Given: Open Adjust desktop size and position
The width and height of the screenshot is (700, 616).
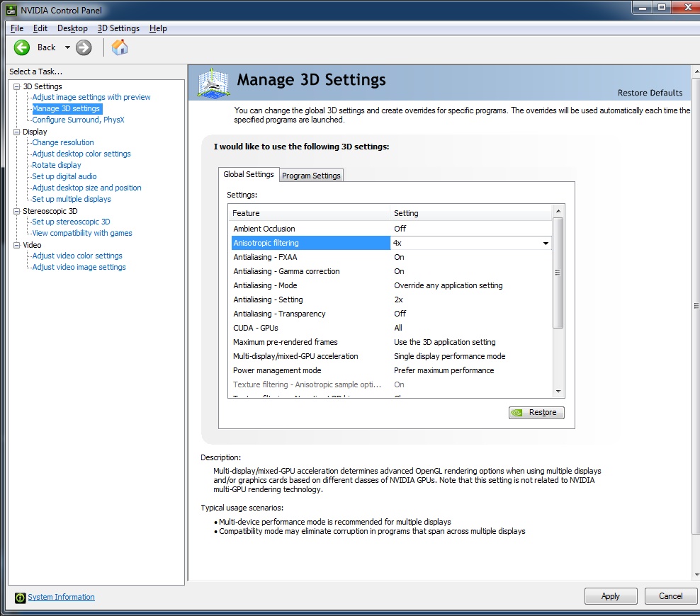Looking at the screenshot, I should [86, 188].
